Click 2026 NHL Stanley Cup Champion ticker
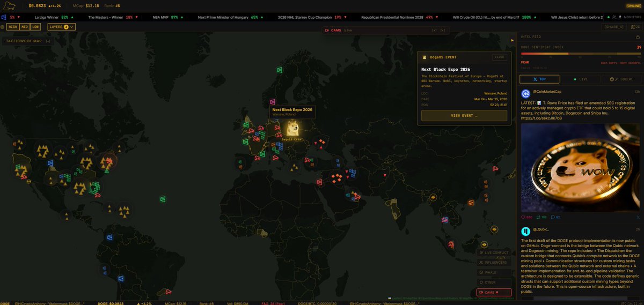 click(x=311, y=17)
